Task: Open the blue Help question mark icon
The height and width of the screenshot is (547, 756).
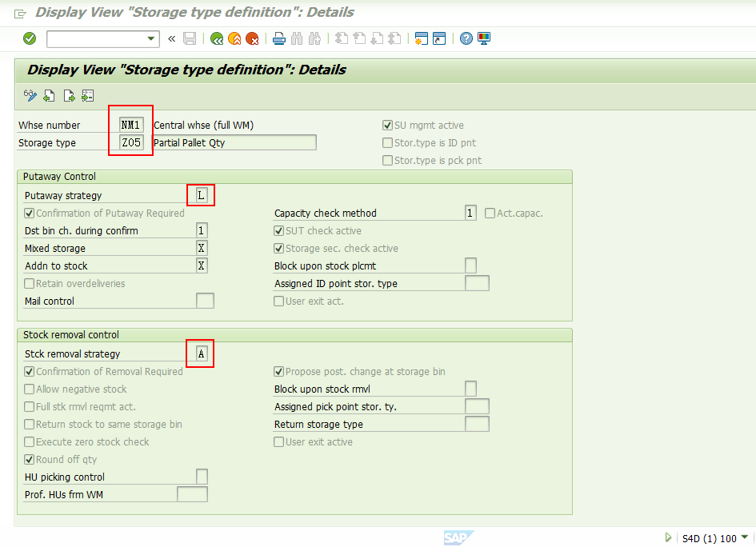Action: [466, 38]
